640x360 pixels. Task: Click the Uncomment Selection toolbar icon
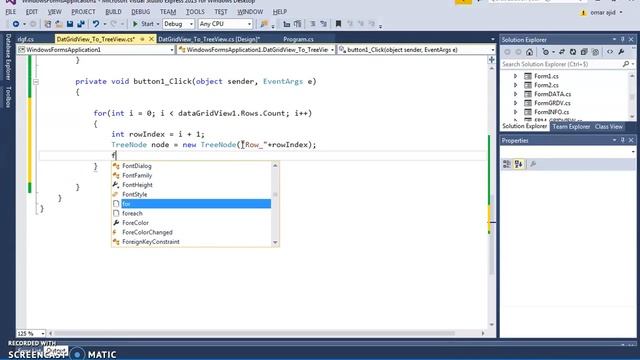323,24
